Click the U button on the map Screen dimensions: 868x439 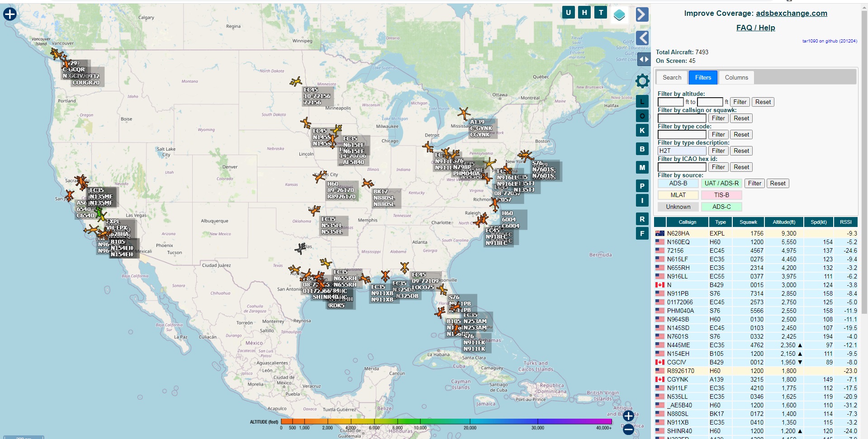click(x=568, y=13)
